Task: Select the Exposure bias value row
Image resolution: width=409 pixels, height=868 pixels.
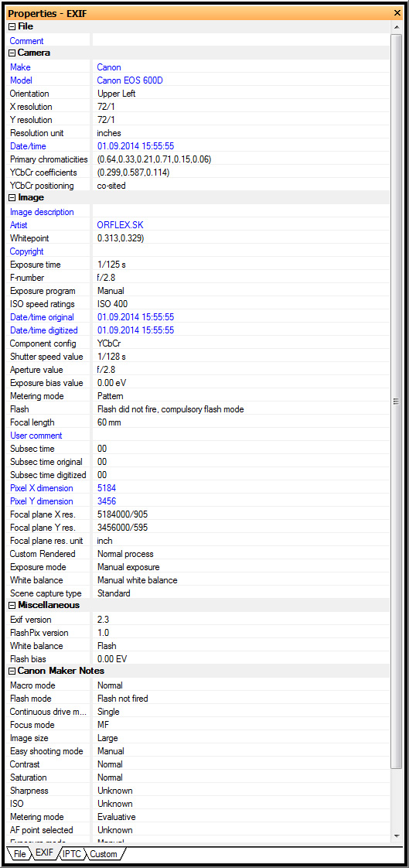Action: tap(198, 383)
